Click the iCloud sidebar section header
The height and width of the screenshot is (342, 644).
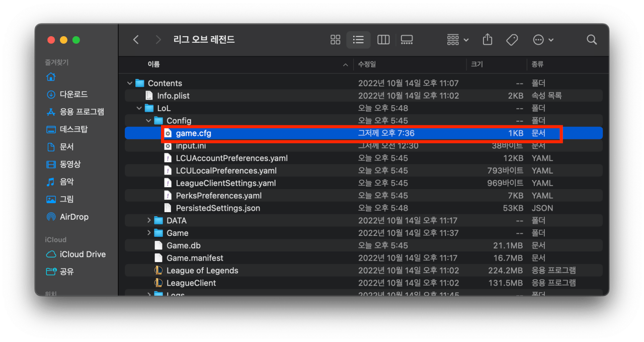coord(55,240)
